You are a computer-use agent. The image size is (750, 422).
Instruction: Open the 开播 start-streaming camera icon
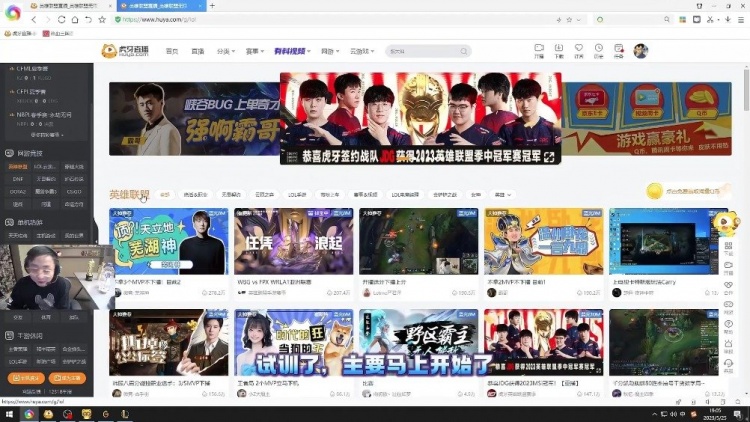point(539,50)
